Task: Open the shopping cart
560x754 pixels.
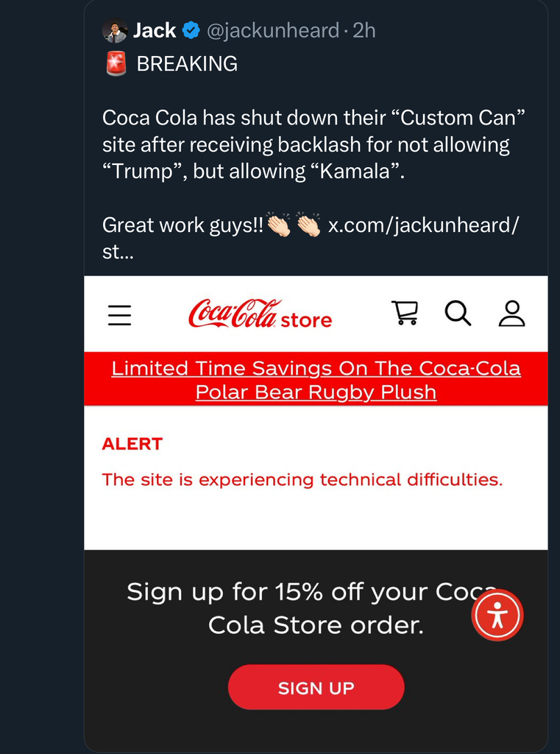Action: pyautogui.click(x=405, y=313)
